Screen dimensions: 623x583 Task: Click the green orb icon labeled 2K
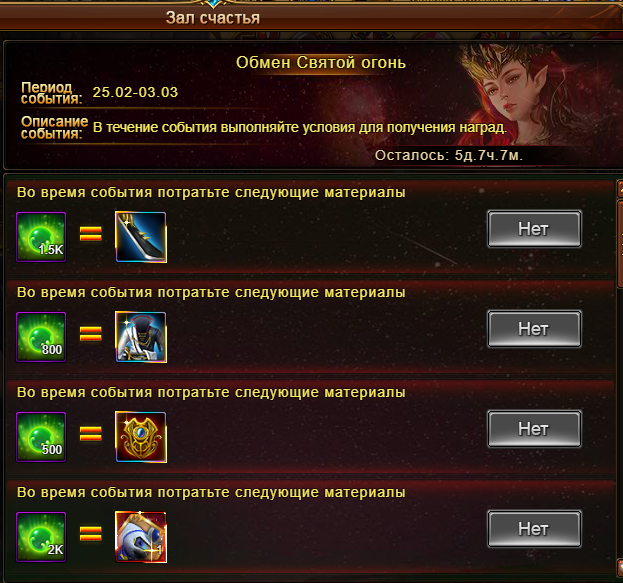tap(41, 537)
